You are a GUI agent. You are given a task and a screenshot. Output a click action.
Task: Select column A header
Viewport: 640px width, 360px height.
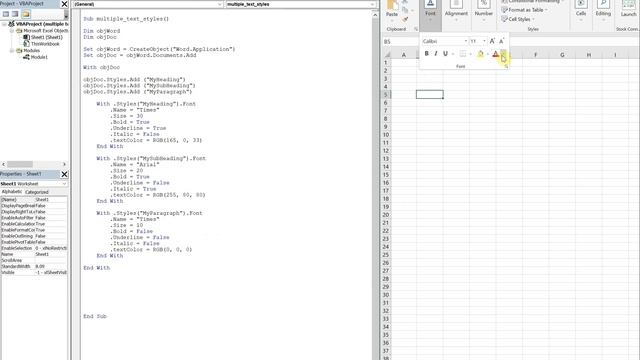click(404, 55)
